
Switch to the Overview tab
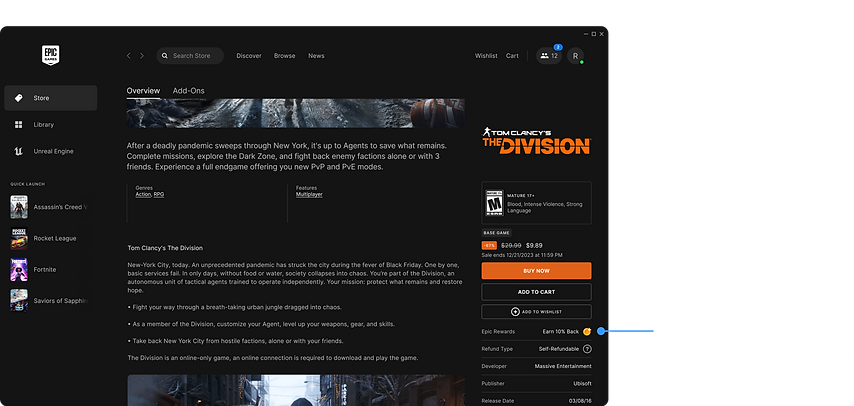click(x=143, y=91)
